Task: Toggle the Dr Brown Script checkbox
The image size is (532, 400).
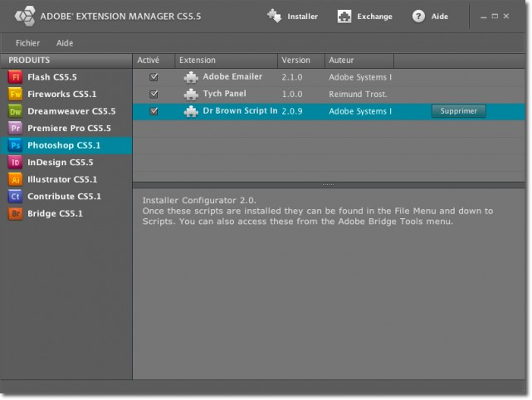Action: (154, 111)
